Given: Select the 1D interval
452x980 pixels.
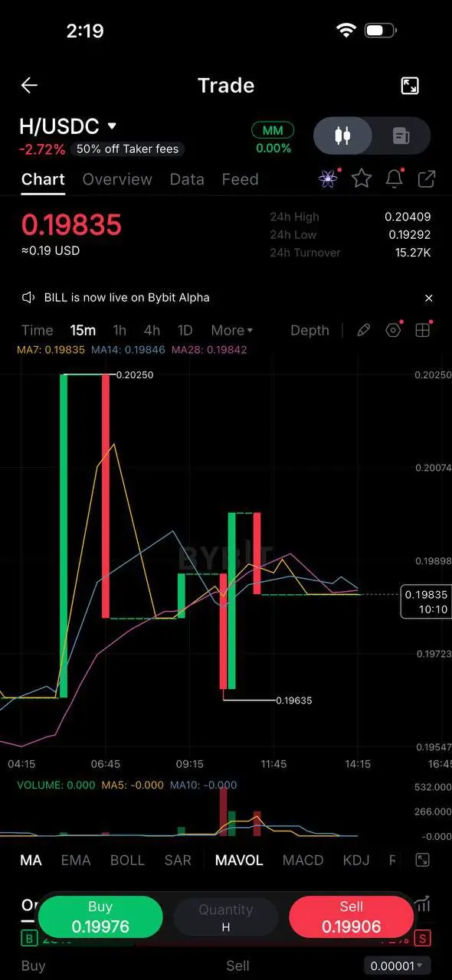Looking at the screenshot, I should click(x=185, y=331).
